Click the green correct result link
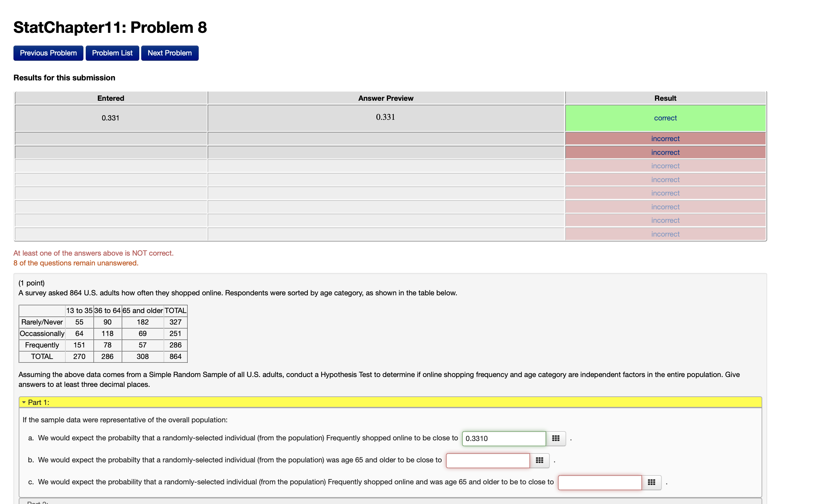The height and width of the screenshot is (504, 823). (x=665, y=118)
